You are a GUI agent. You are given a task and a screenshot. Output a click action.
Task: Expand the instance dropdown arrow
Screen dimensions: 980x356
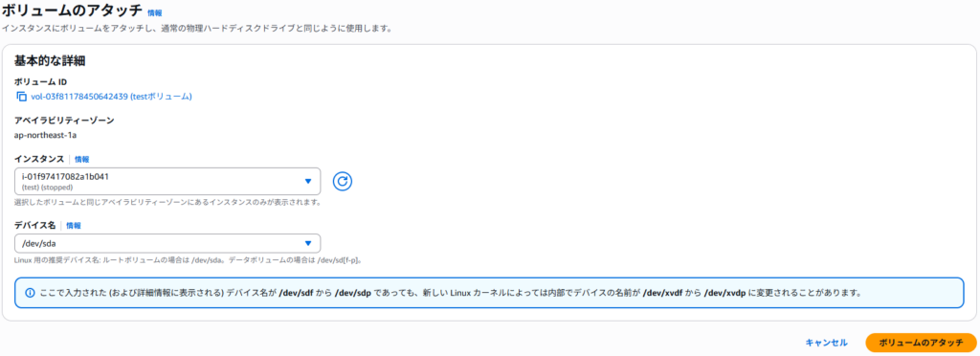coord(307,181)
